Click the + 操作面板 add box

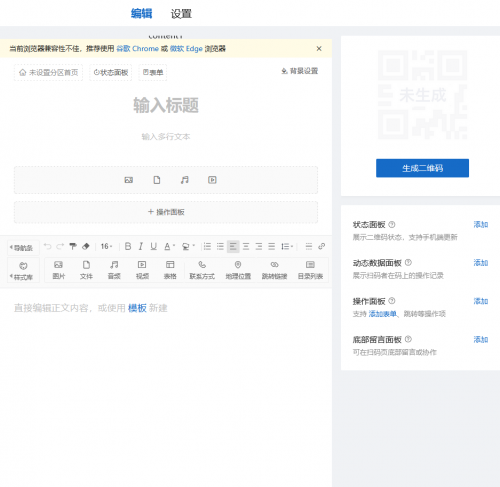(x=166, y=212)
